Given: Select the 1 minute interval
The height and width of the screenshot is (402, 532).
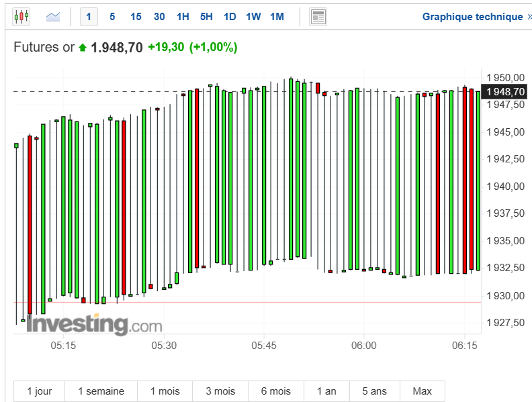Looking at the screenshot, I should tap(89, 17).
